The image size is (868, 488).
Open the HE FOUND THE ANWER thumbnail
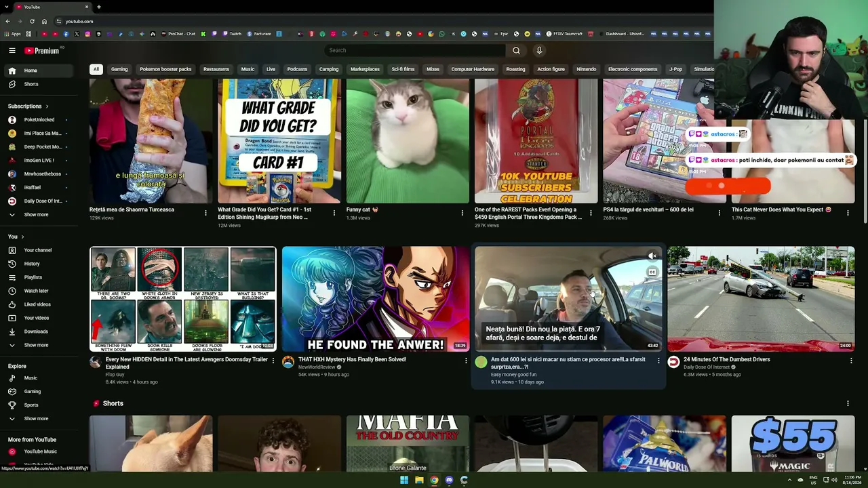(x=376, y=299)
